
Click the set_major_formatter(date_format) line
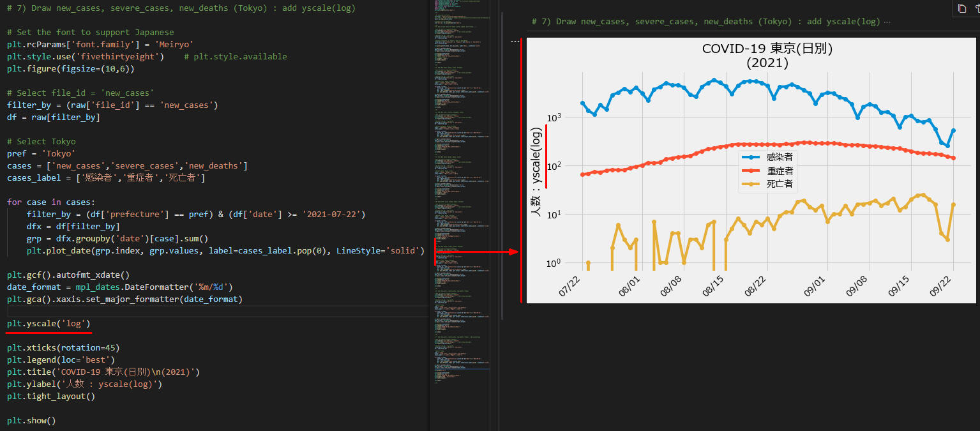[124, 299]
